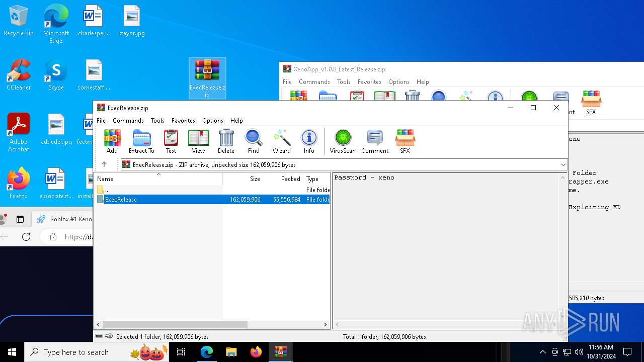Open Edge browser from taskbar
This screenshot has height=362, width=644.
[x=207, y=352]
